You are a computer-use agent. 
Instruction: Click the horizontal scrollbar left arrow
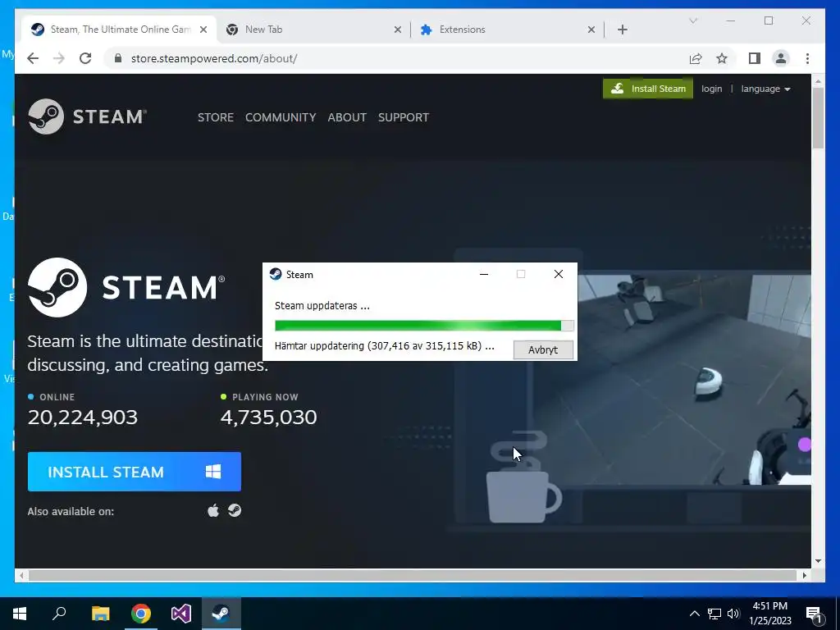click(21, 575)
